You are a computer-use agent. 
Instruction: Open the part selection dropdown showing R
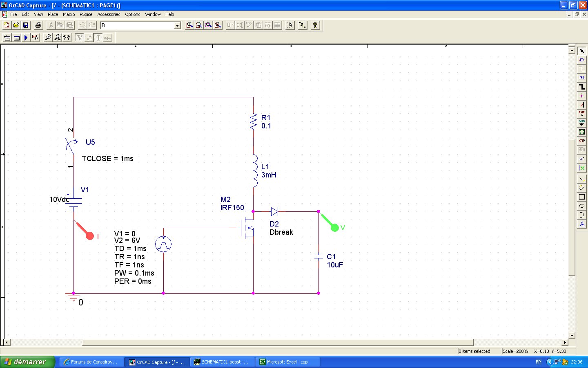pyautogui.click(x=177, y=25)
